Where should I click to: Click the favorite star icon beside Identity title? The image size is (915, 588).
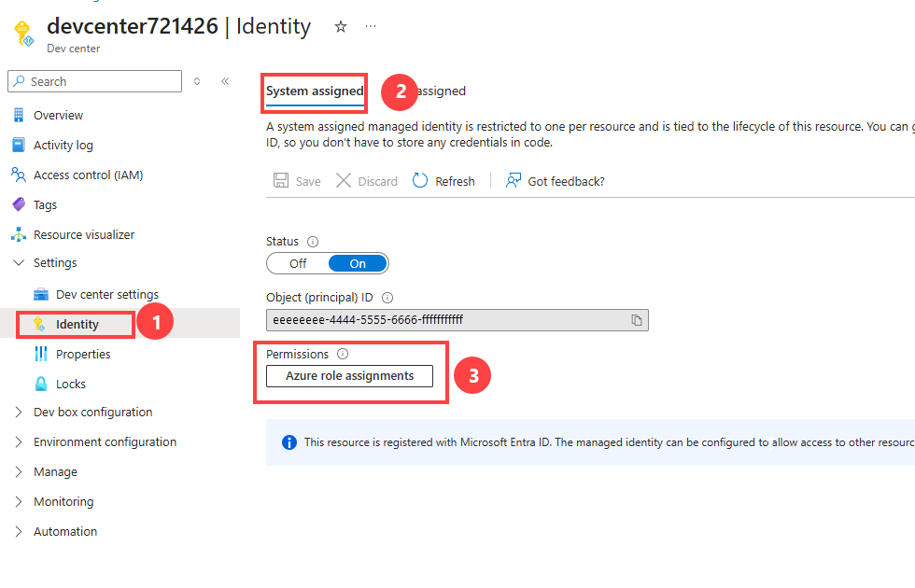point(341,27)
